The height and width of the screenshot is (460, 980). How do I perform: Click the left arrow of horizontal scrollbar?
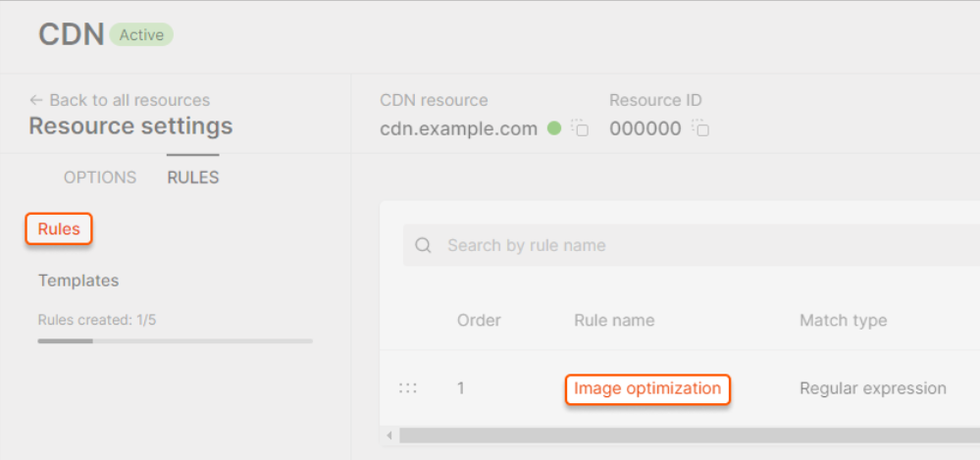390,435
